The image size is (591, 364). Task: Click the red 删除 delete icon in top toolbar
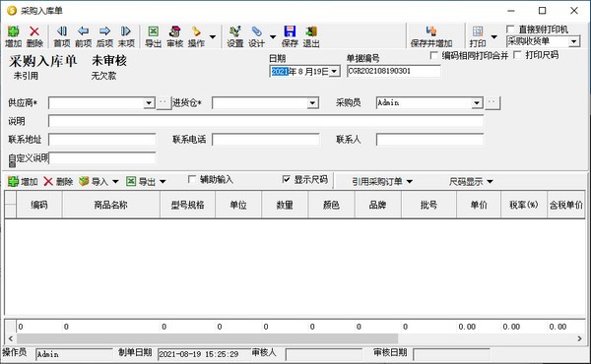(34, 36)
